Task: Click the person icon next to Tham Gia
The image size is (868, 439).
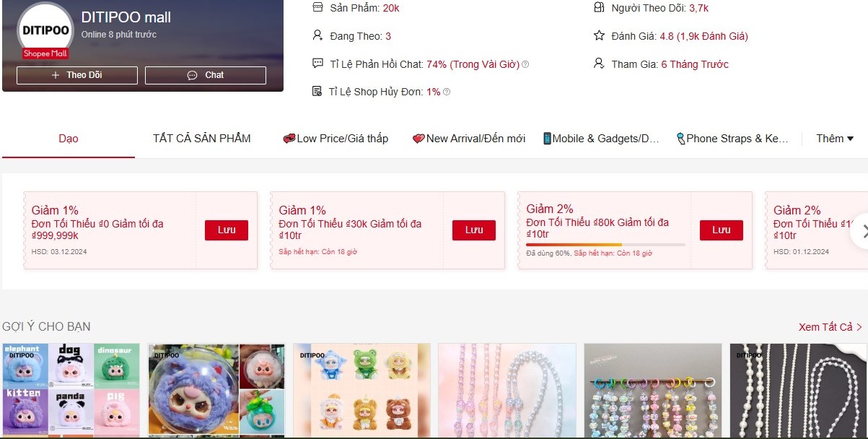Action: tap(599, 64)
